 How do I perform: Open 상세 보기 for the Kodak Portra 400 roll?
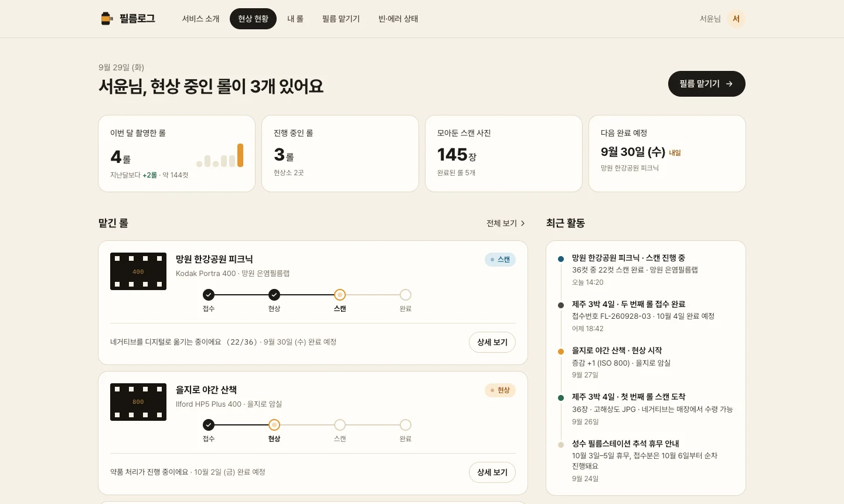coord(492,342)
